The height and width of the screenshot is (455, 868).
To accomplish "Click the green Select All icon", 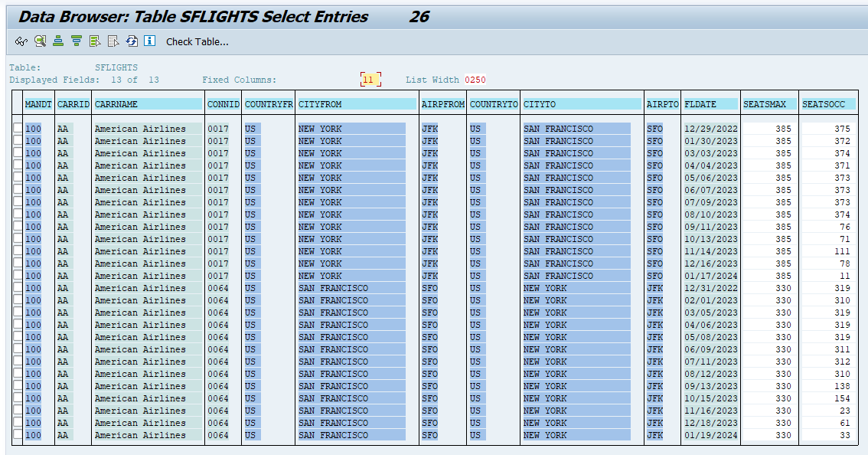I will click(95, 41).
